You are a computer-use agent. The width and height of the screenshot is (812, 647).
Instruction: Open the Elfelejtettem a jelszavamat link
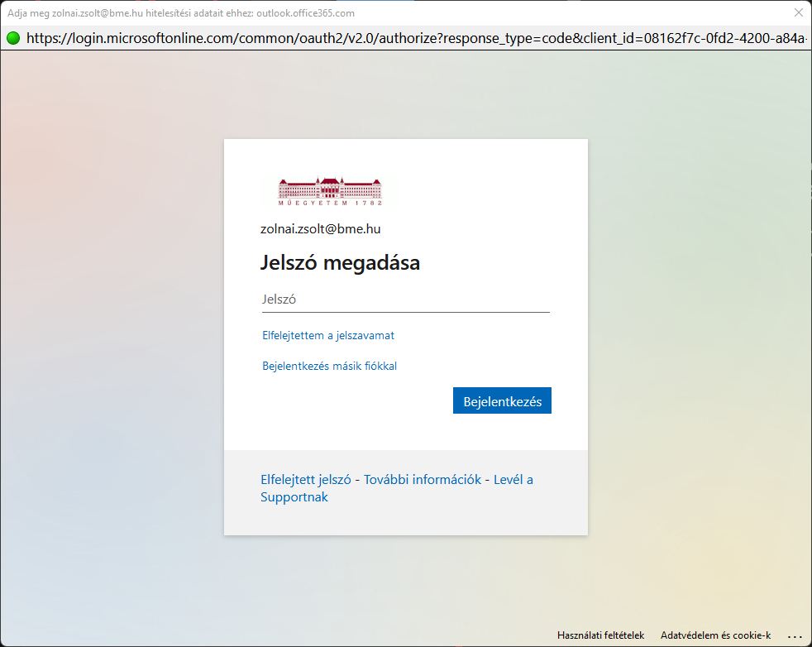tap(328, 336)
